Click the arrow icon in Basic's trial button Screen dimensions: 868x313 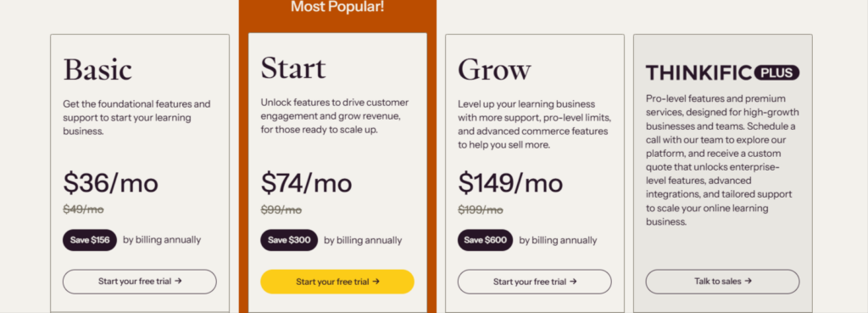[178, 281]
